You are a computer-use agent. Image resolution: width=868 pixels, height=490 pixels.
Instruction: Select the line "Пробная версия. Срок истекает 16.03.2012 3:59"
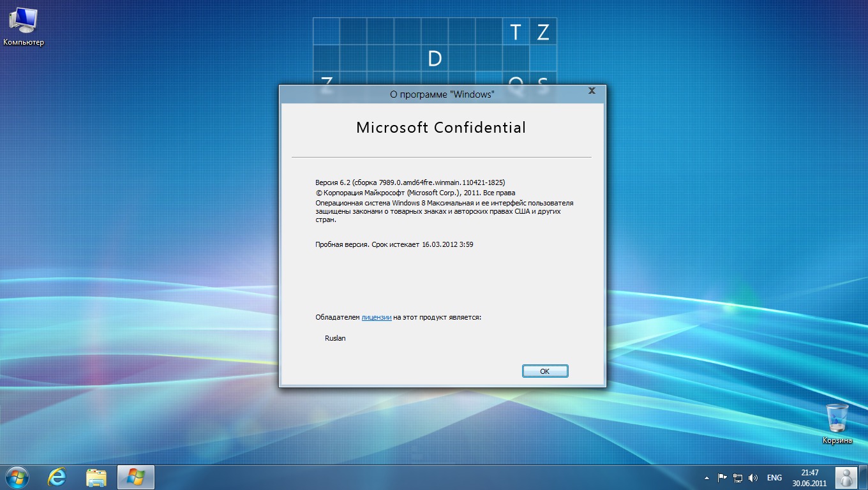394,244
